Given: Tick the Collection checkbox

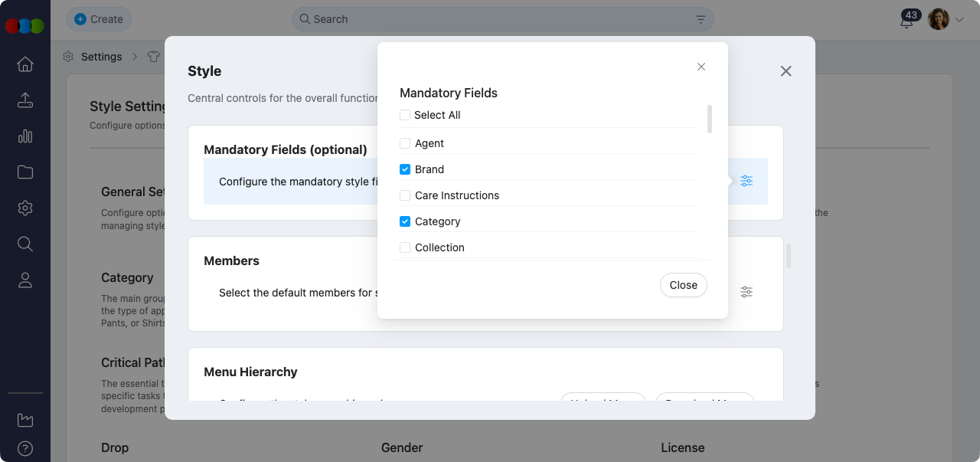Looking at the screenshot, I should coord(405,247).
